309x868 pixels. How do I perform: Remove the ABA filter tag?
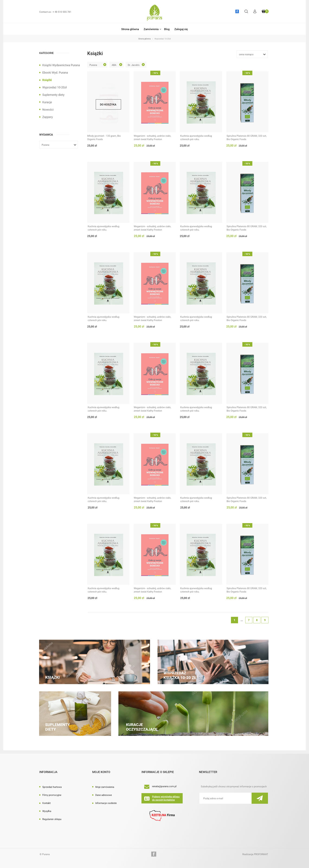click(121, 65)
